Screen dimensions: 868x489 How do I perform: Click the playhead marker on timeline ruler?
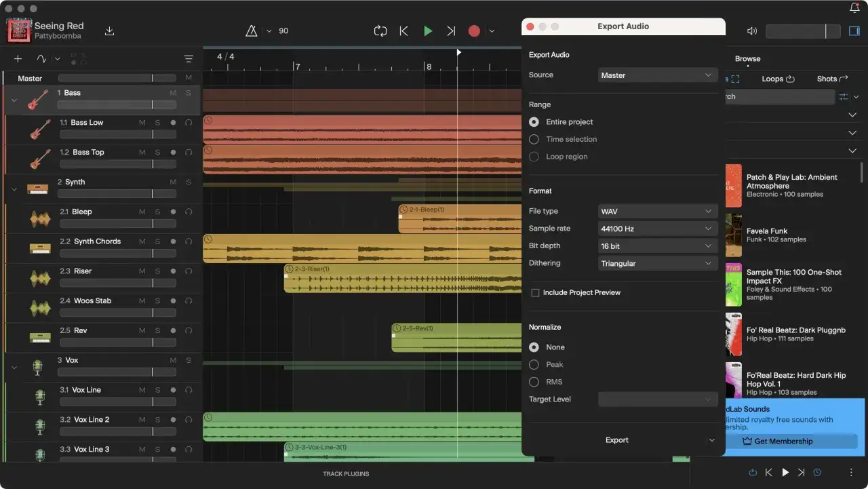(458, 52)
